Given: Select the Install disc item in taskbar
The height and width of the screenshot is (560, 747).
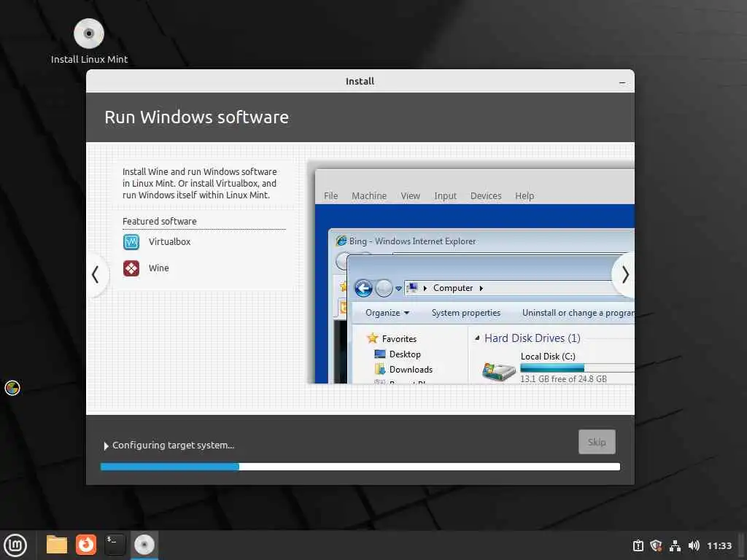Looking at the screenshot, I should (x=144, y=545).
